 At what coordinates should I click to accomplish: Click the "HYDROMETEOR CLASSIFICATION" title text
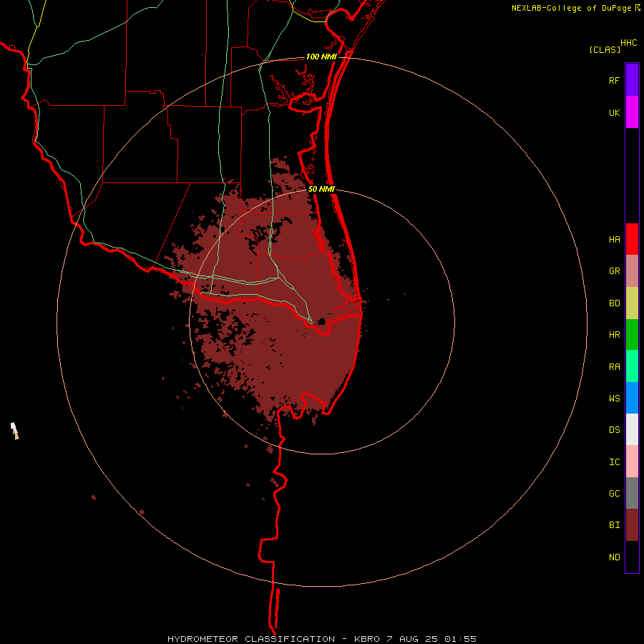(251, 639)
